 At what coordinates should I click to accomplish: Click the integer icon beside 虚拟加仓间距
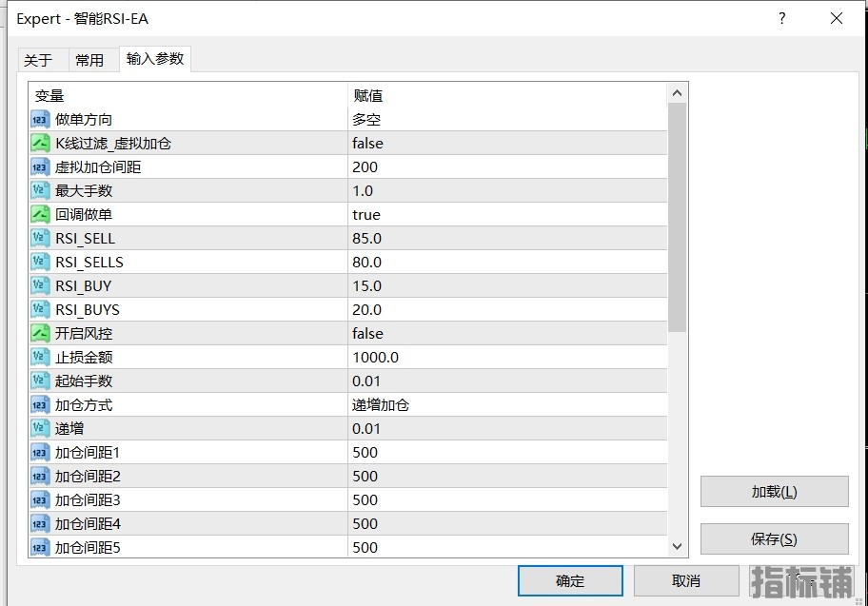40,166
